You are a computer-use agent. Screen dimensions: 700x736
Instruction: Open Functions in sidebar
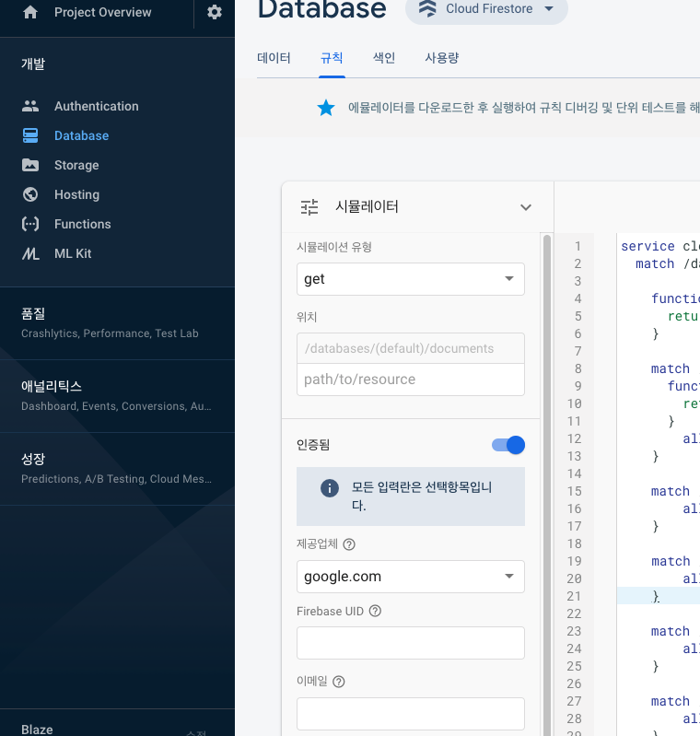[83, 224]
